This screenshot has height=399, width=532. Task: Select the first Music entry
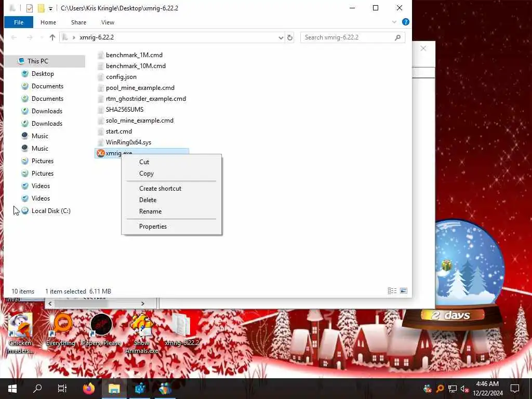click(39, 136)
